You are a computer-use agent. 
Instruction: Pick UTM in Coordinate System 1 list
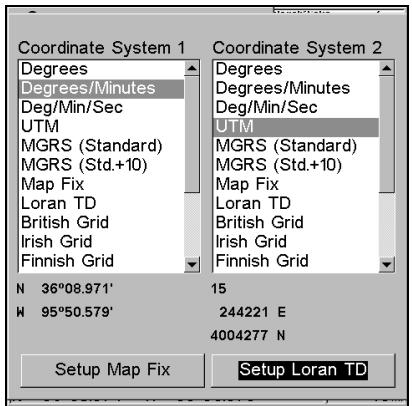point(101,127)
